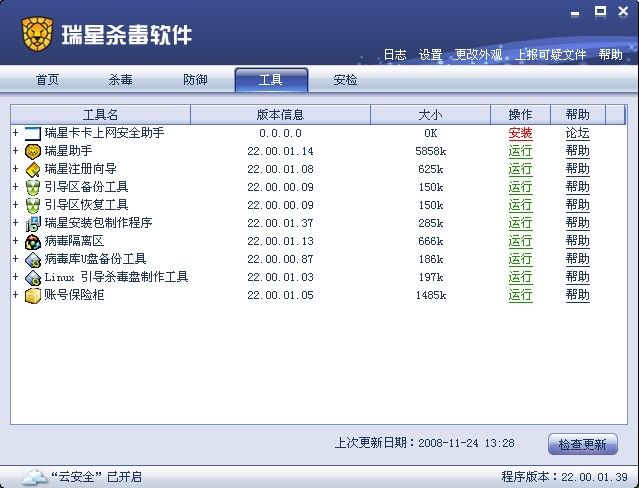
Task: Open the 论坛 link
Action: pos(577,133)
